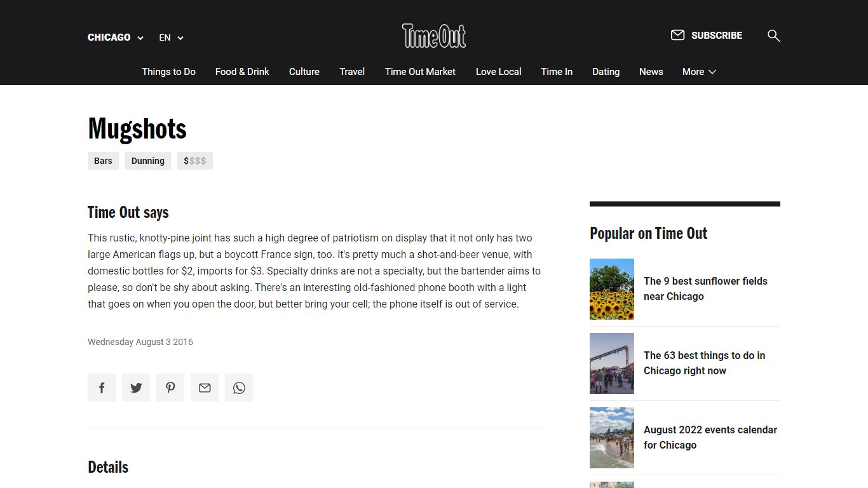Click the 'Wednesday August 3 2016' date

point(140,342)
